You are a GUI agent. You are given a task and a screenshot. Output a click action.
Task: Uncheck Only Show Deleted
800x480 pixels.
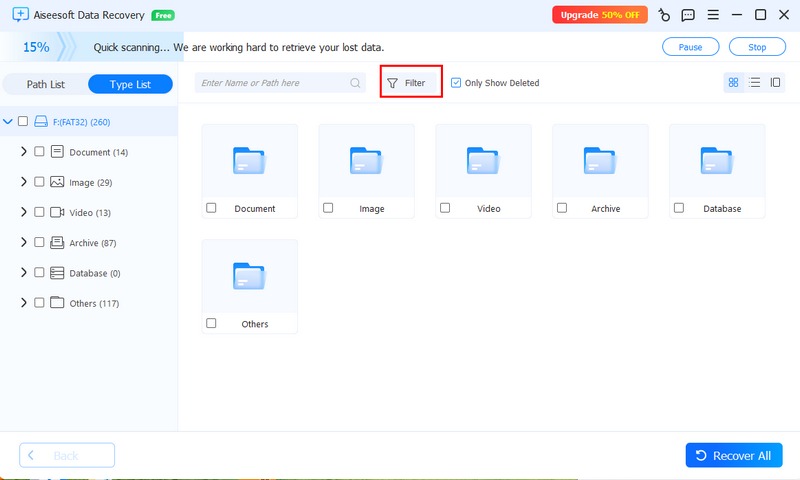coord(456,83)
